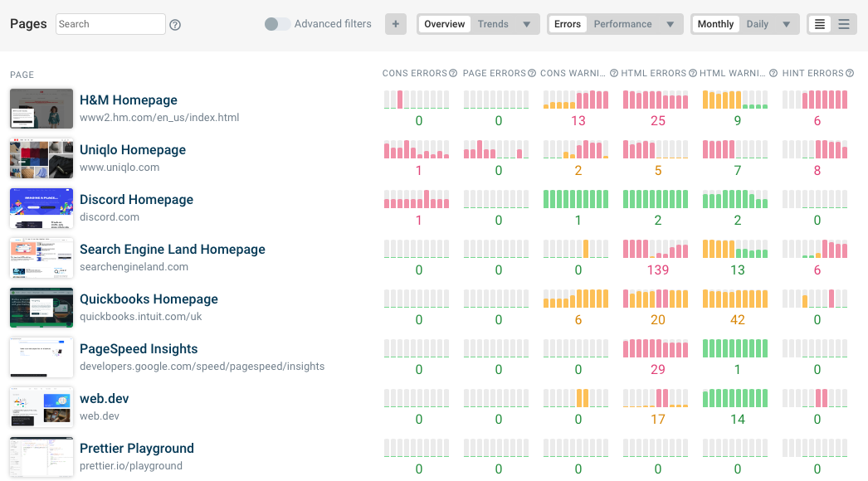
Task: Select the Performance tab
Action: [x=622, y=24]
